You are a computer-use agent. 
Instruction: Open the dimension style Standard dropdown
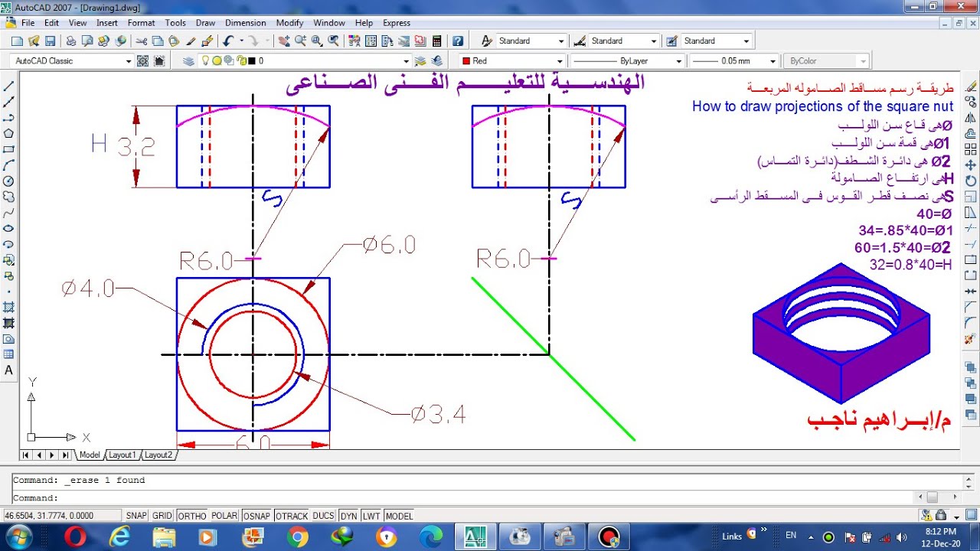pos(623,41)
